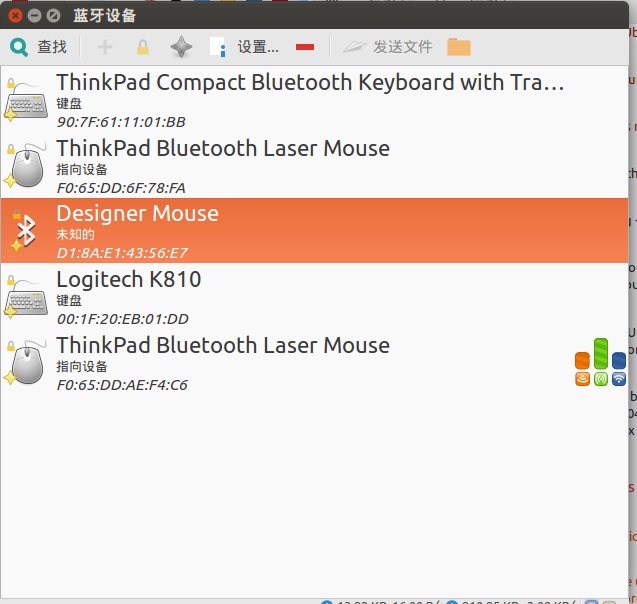Click the paper plane send icon
The image size is (637, 604).
(x=354, y=47)
